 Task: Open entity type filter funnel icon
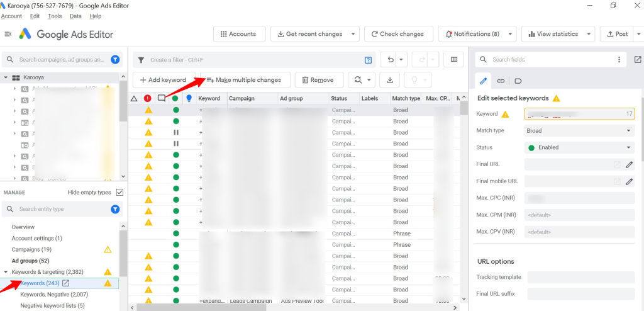(x=116, y=210)
